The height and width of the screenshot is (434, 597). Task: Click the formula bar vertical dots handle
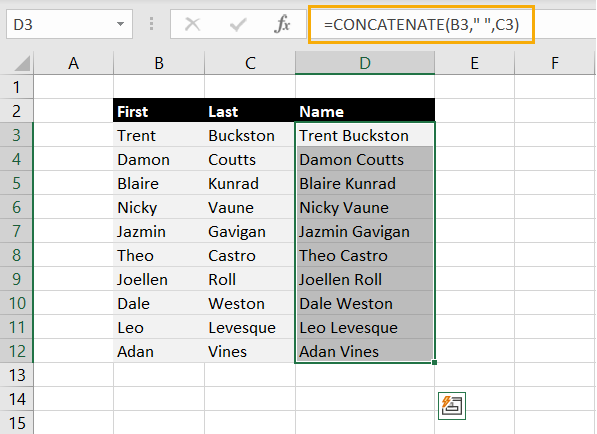pyautogui.click(x=151, y=24)
